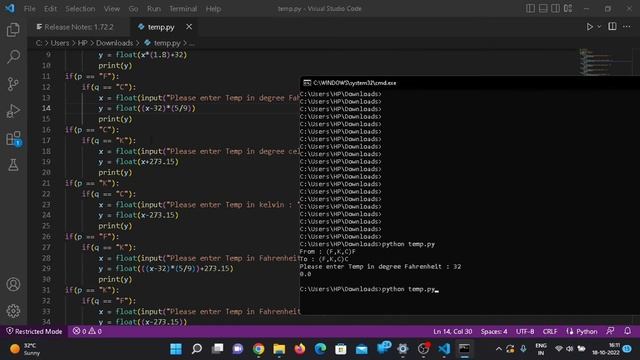Select the temp.py editor tab
Viewport: 640px width, 360px height.
[x=161, y=27]
